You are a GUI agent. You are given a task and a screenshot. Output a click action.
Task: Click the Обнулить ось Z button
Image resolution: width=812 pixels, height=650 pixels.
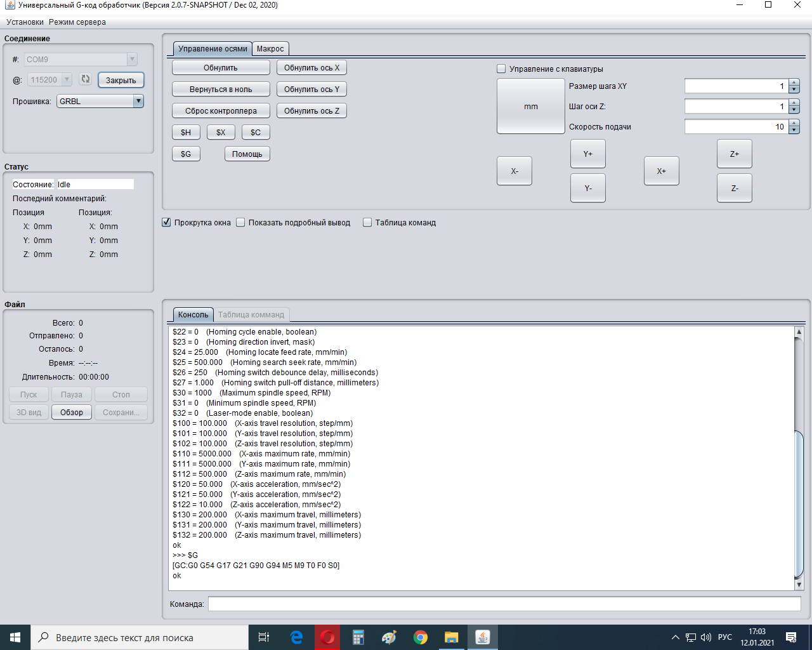click(x=312, y=111)
